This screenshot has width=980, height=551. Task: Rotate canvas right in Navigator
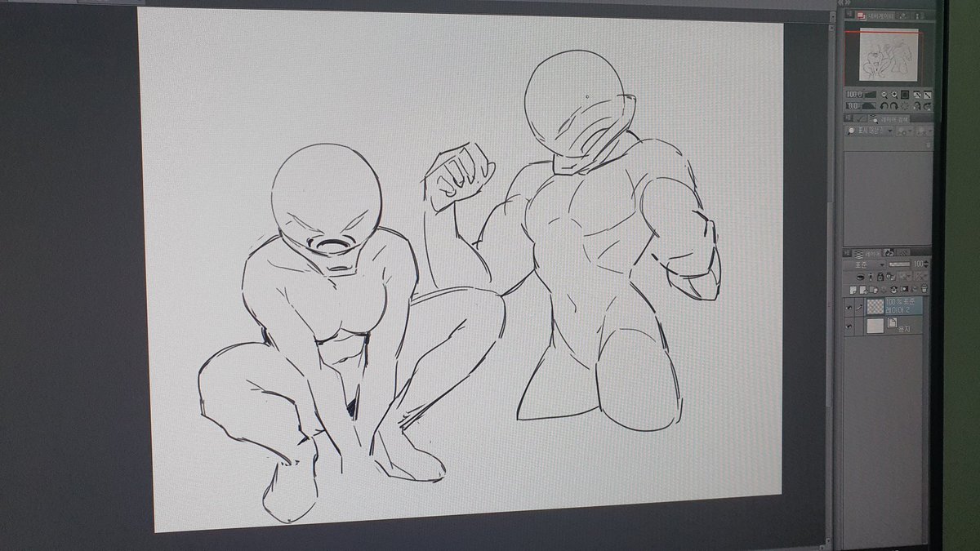click(x=894, y=106)
